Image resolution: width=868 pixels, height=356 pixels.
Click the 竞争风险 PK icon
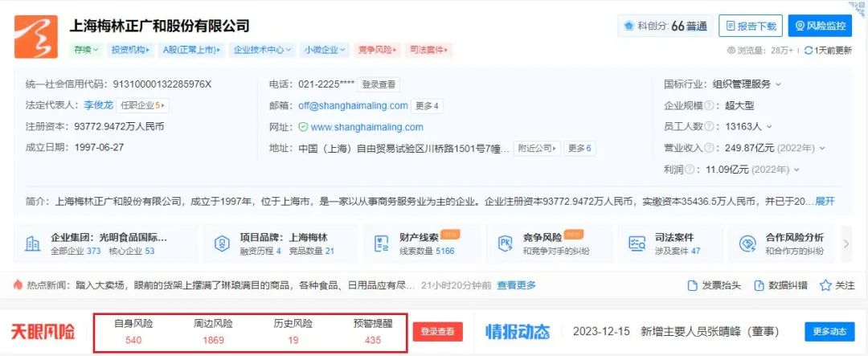[x=505, y=243]
